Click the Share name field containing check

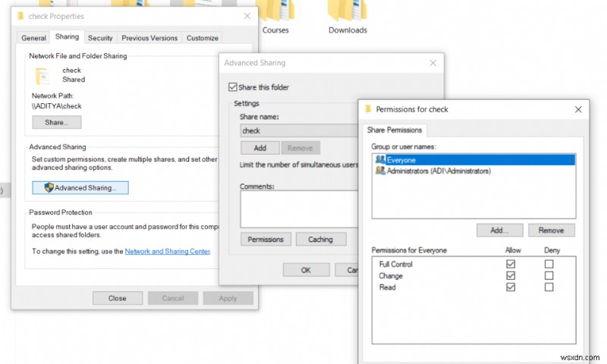tap(299, 130)
